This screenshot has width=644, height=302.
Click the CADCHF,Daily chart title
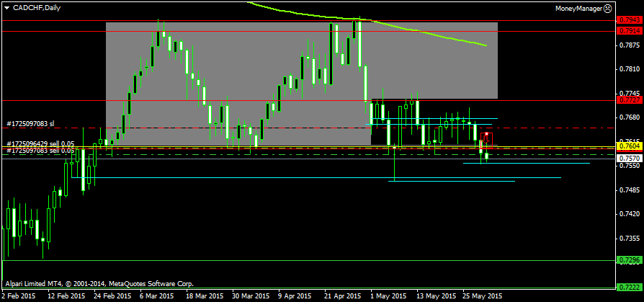37,8
